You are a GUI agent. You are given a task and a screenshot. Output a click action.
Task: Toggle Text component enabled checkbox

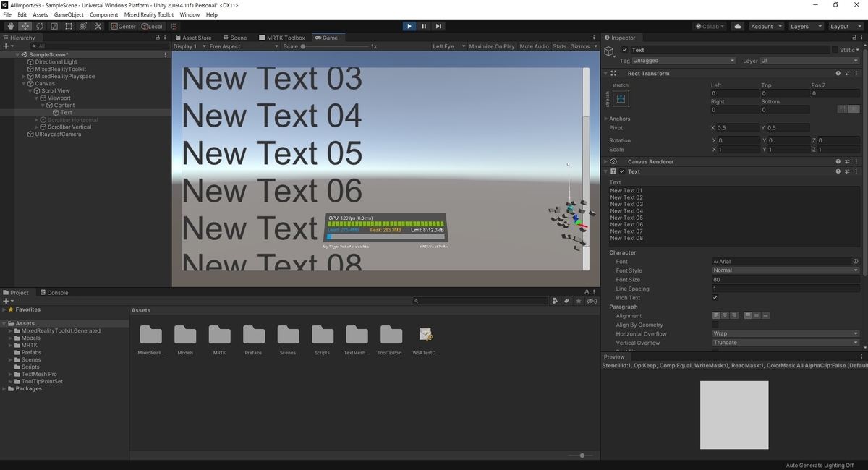[x=622, y=171]
